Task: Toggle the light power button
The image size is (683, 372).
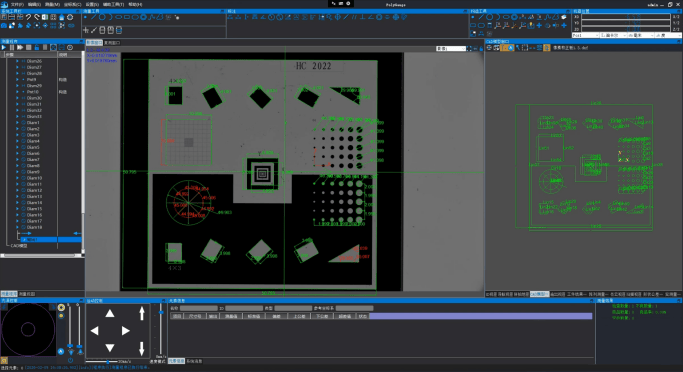Action: pos(71,361)
